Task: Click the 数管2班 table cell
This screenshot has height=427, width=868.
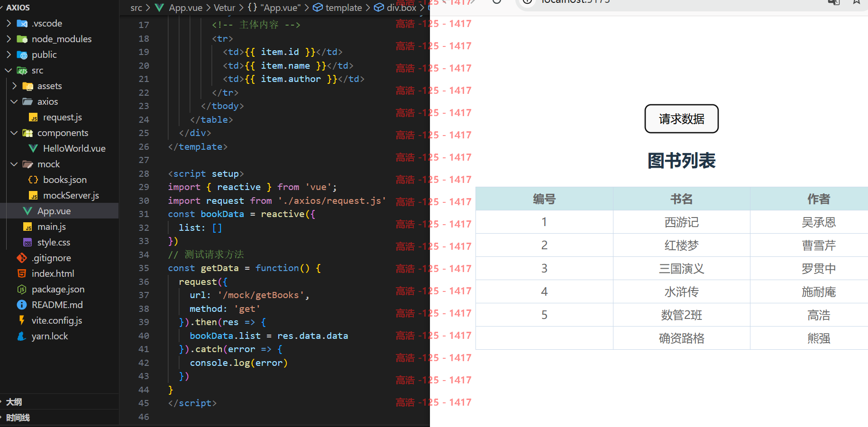Action: click(682, 315)
